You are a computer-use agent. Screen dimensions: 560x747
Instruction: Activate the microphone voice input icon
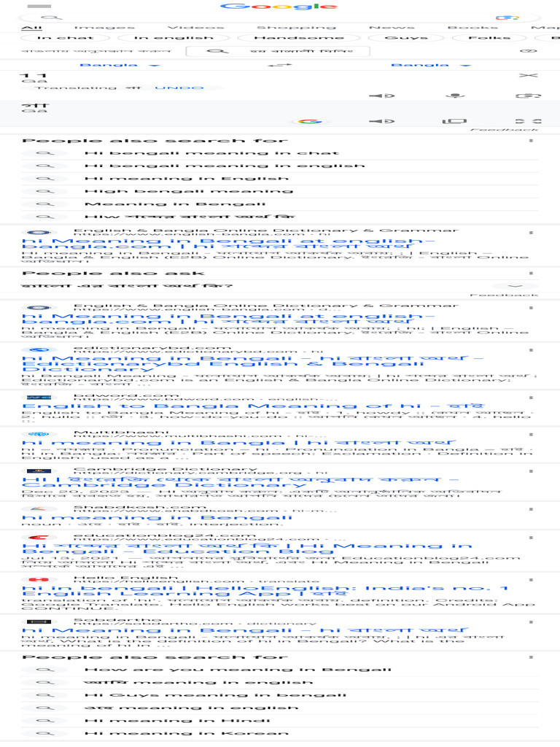click(455, 96)
